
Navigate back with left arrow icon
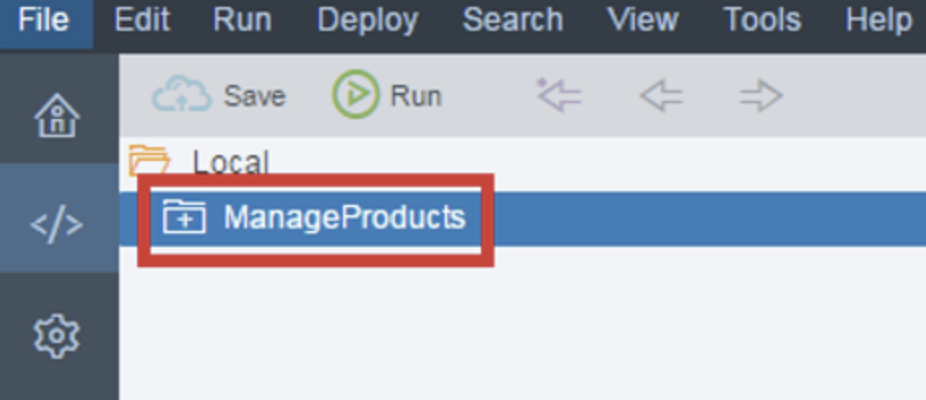tap(661, 95)
